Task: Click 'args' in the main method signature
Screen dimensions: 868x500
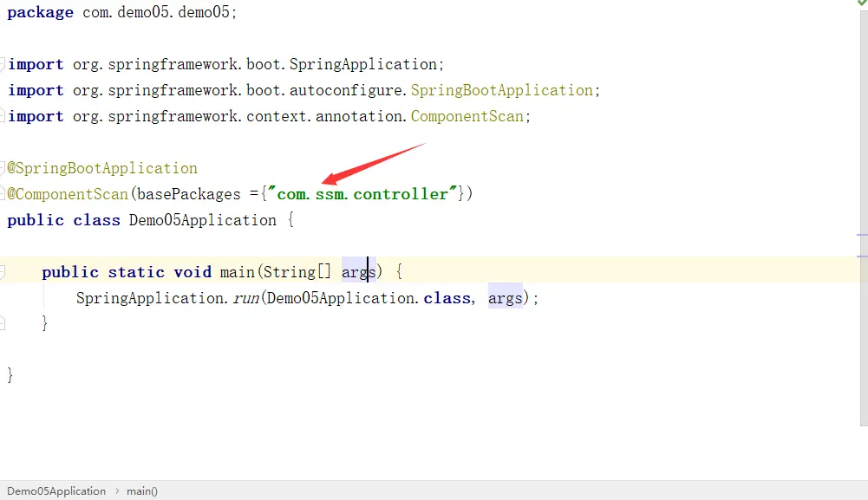Action: (x=359, y=272)
